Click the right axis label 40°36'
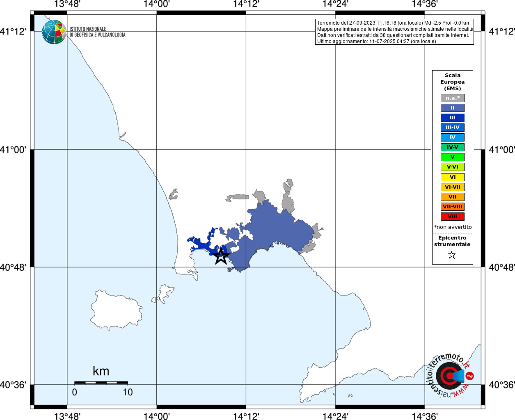 point(501,385)
